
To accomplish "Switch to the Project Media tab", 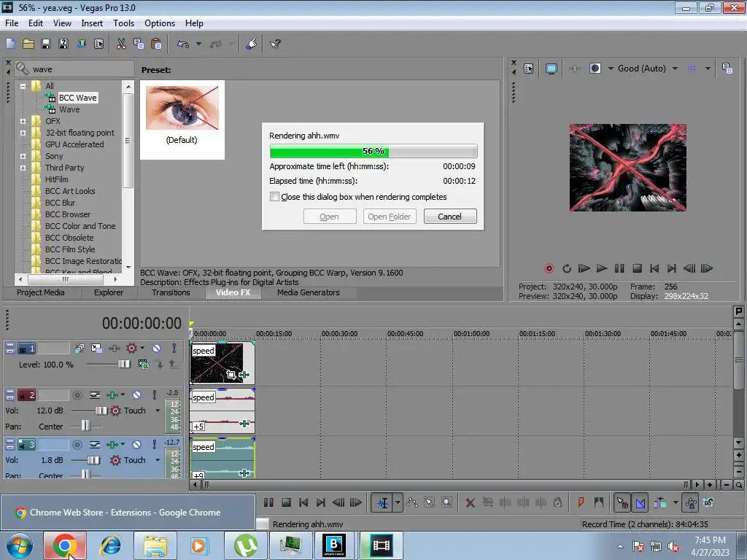I will coord(41,292).
